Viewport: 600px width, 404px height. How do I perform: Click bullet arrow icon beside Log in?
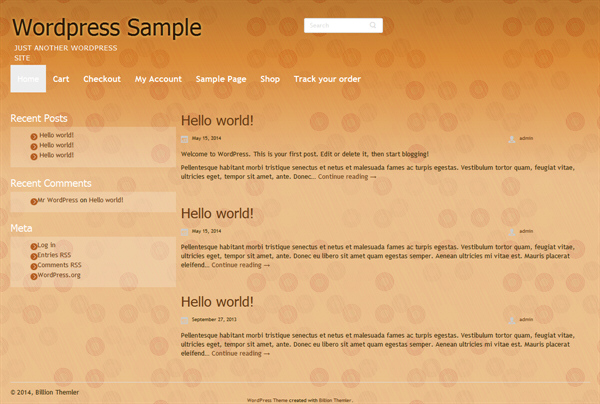[x=34, y=246]
